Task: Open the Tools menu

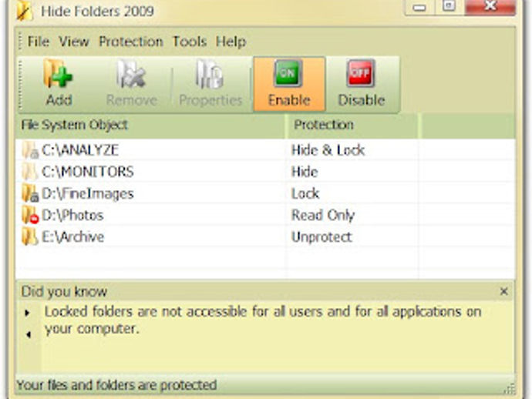Action: (190, 42)
